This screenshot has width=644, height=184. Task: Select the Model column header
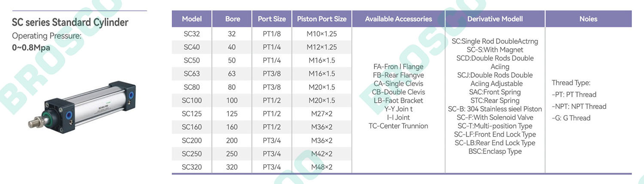click(x=191, y=19)
